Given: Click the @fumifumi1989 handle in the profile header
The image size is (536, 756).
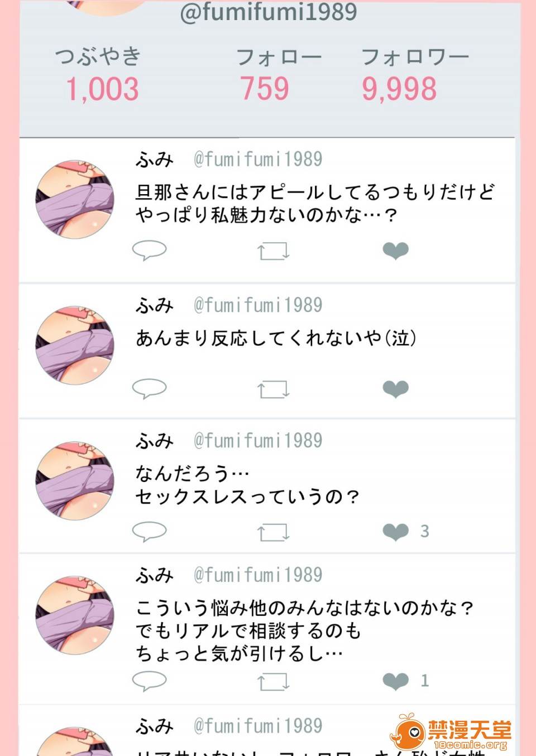Looking at the screenshot, I should (269, 12).
